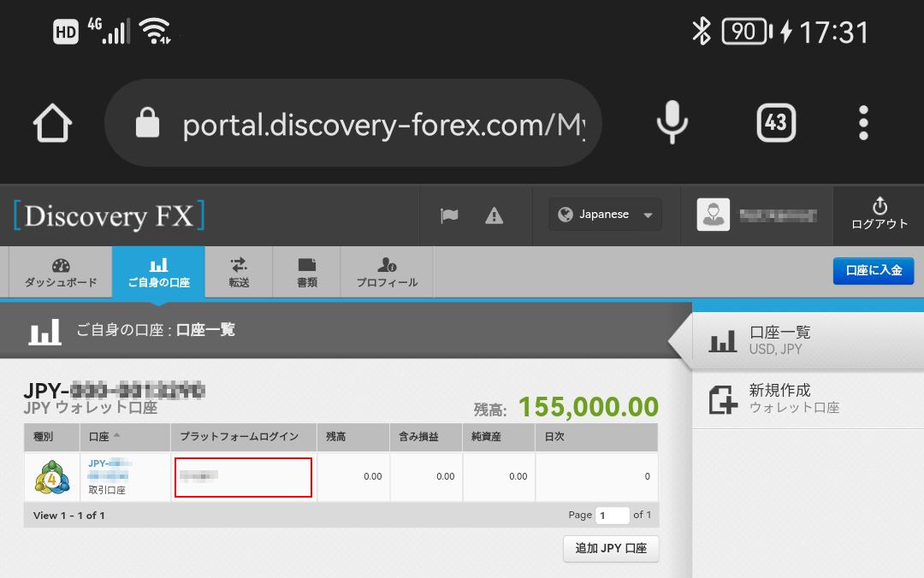Click the 含み損益 column header
924x578 pixels.
[426, 437]
